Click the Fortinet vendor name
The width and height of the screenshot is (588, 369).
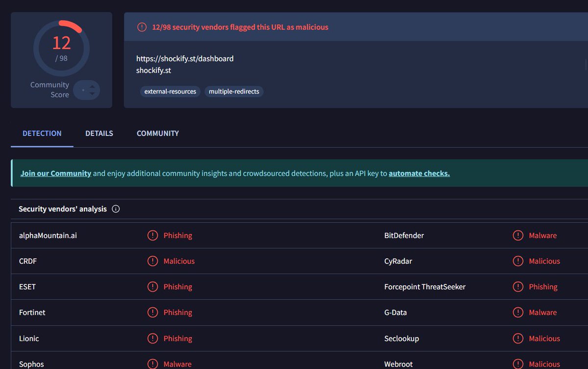click(x=32, y=312)
